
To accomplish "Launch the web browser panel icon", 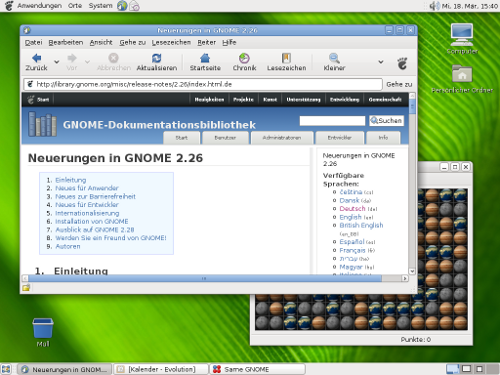I will (x=122, y=6).
